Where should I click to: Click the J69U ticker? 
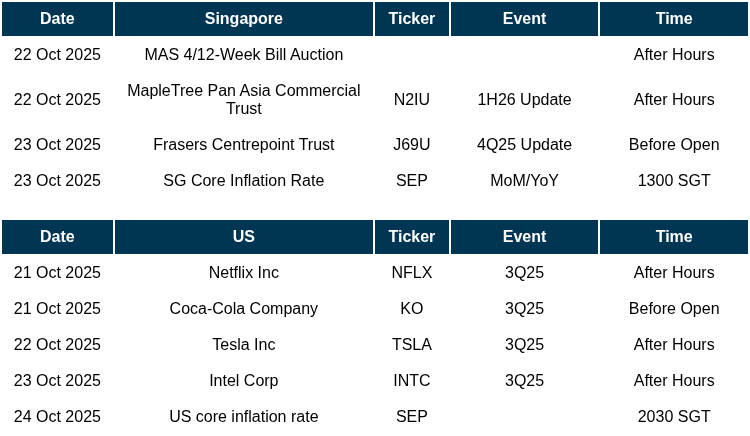click(411, 145)
